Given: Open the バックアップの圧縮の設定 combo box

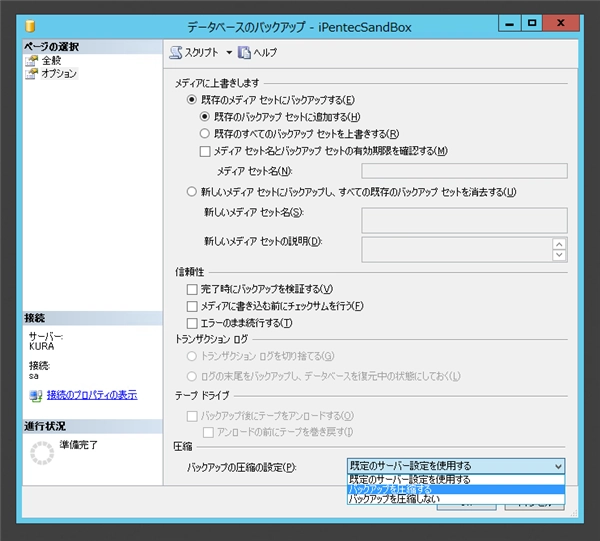Looking at the screenshot, I should point(456,466).
